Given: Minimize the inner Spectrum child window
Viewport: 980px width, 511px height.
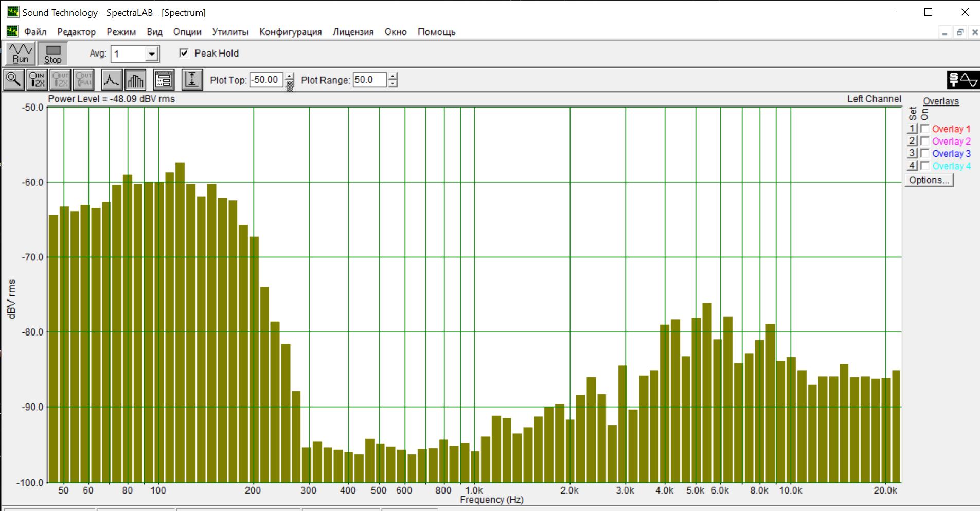Looking at the screenshot, I should 945,32.
